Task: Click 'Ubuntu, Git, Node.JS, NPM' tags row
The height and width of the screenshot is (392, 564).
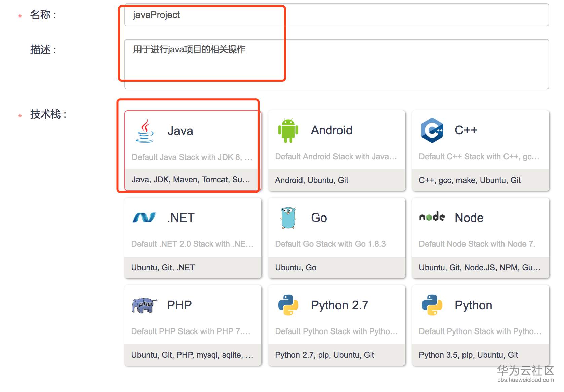Action: point(480,268)
